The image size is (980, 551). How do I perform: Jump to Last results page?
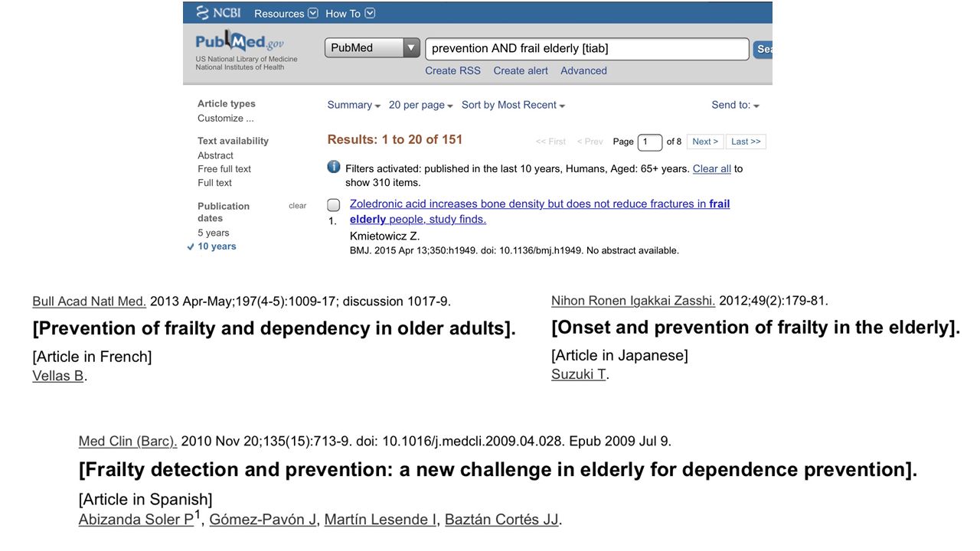(x=746, y=142)
